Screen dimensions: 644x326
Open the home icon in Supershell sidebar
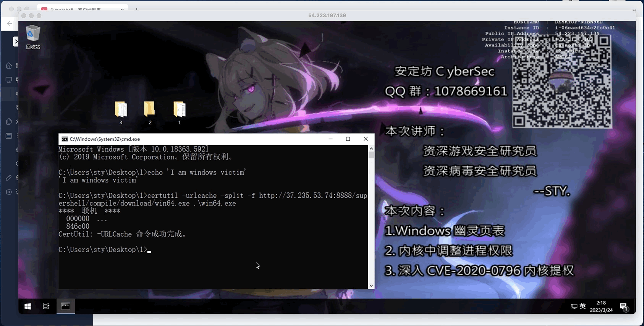pos(9,66)
